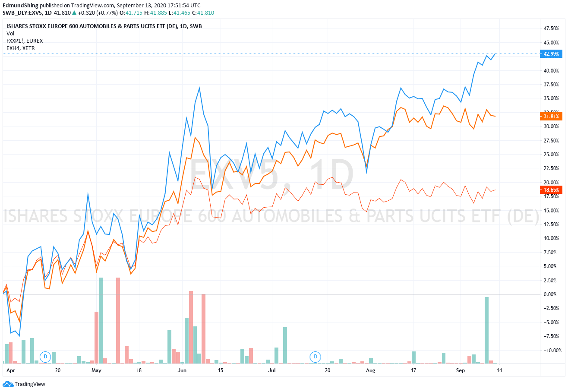Click the EdmundShing author name
The height and width of the screenshot is (392, 568).
click(x=20, y=5)
